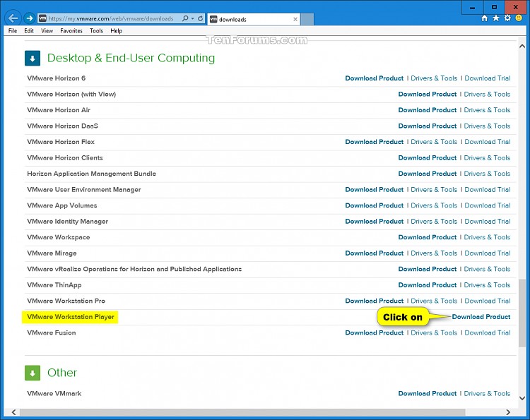This screenshot has width=530, height=420.
Task: Open Favorites star icon
Action: pos(496,18)
